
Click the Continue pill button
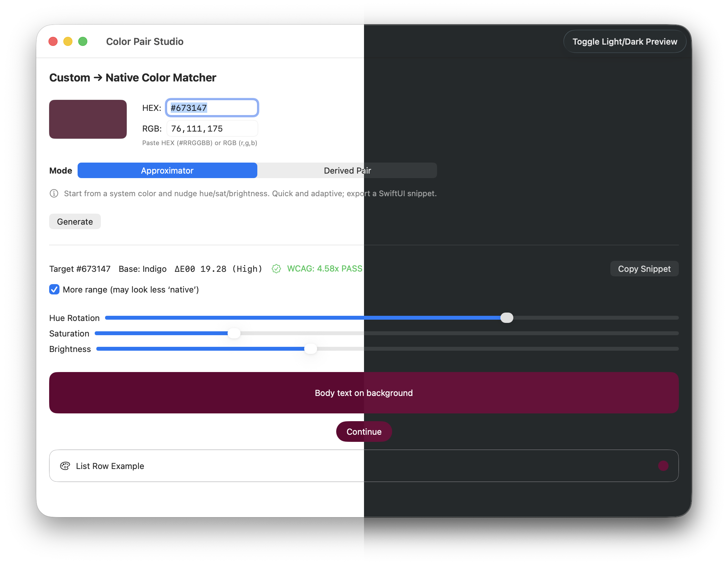pyautogui.click(x=364, y=431)
